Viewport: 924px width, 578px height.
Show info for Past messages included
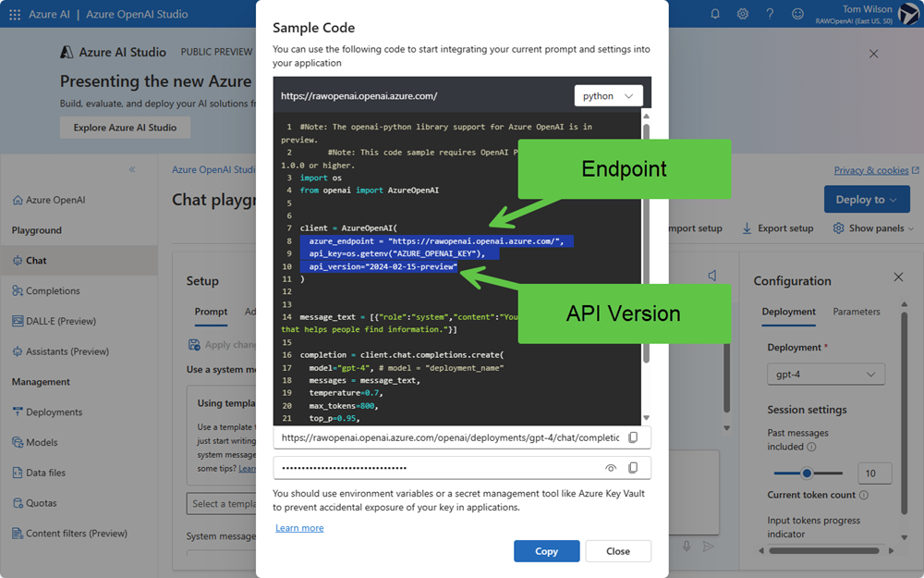coord(811,447)
